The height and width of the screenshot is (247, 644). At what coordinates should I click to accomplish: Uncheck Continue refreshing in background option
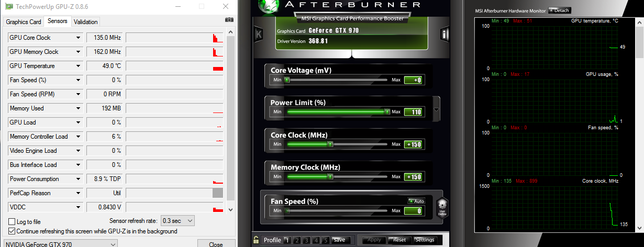(x=12, y=231)
